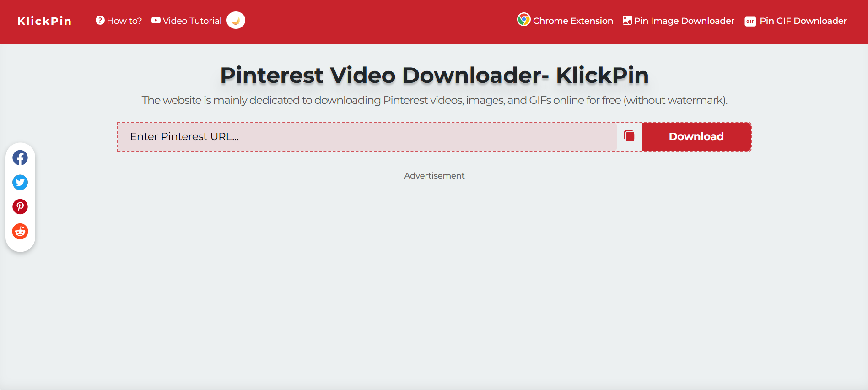
Task: Click the YouTube play icon in header
Action: tap(156, 20)
